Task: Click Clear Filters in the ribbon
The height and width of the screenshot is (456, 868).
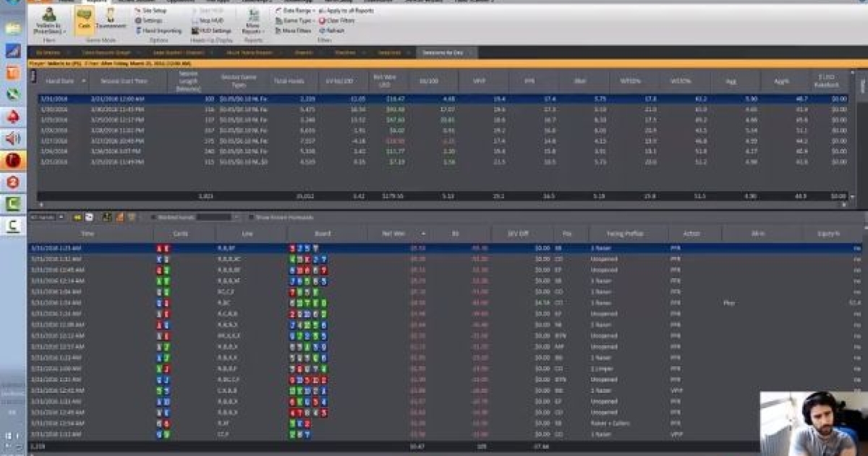Action: tap(336, 21)
